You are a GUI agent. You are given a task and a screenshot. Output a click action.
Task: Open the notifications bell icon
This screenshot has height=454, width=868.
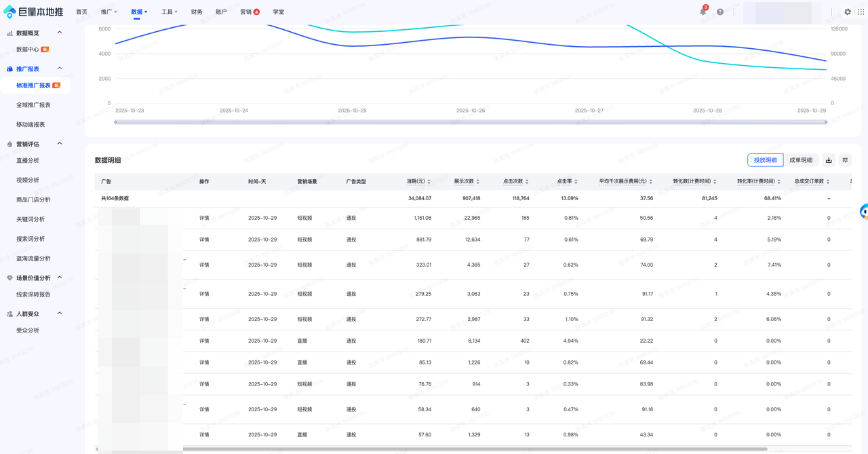coord(703,12)
